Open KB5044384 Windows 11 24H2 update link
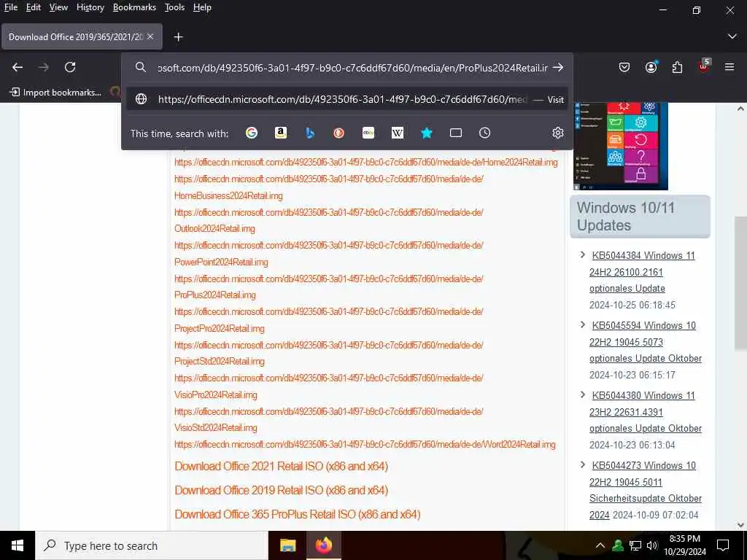 642,272
